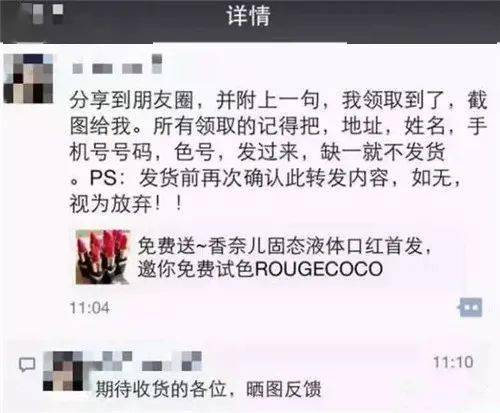This screenshot has height=413, width=500.
Task: Open shared link 免费送~香奈儿固态液体口红首发
Action: pos(284,246)
